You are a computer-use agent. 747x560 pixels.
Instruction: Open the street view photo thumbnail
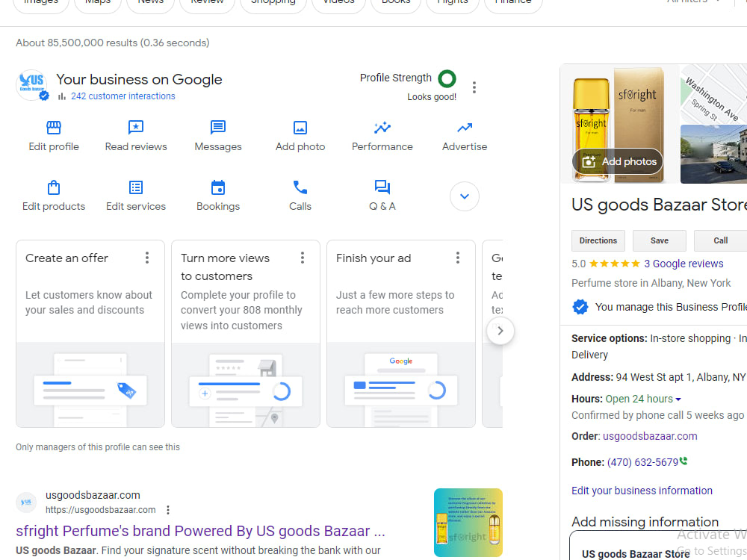[x=713, y=155]
